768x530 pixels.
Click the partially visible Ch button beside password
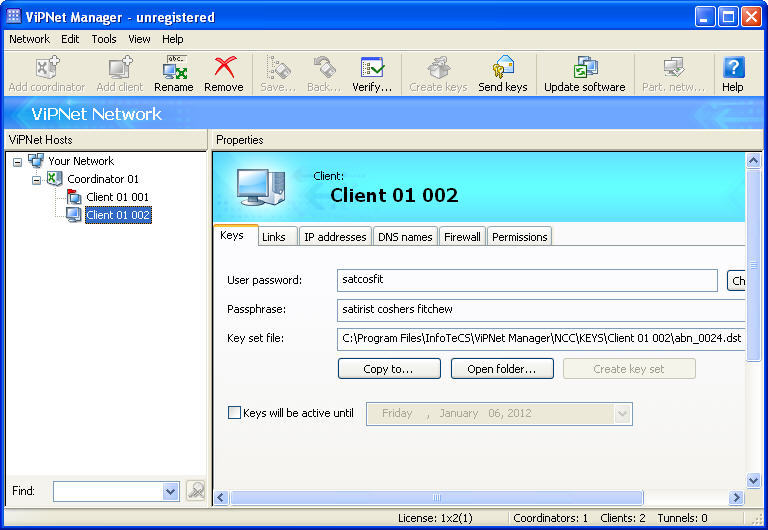(736, 281)
